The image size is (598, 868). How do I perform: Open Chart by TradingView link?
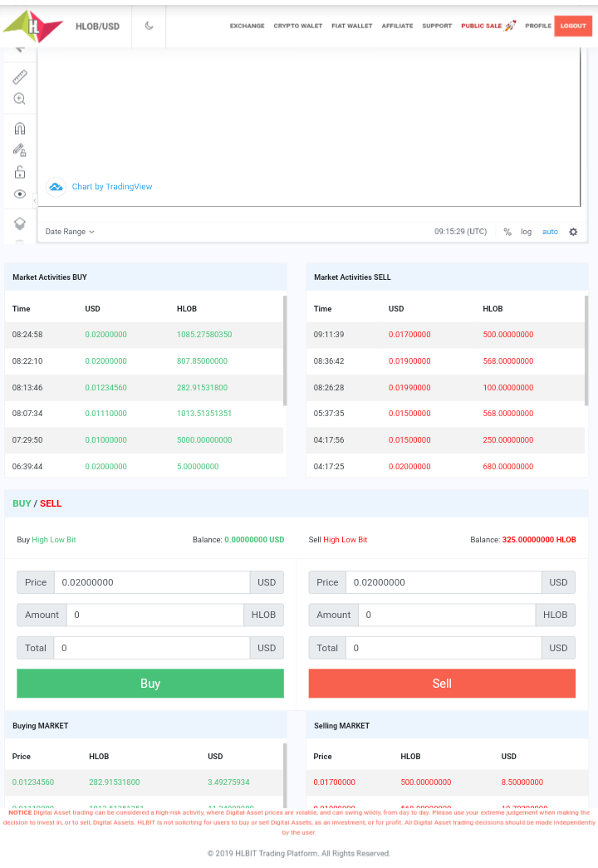pos(112,187)
